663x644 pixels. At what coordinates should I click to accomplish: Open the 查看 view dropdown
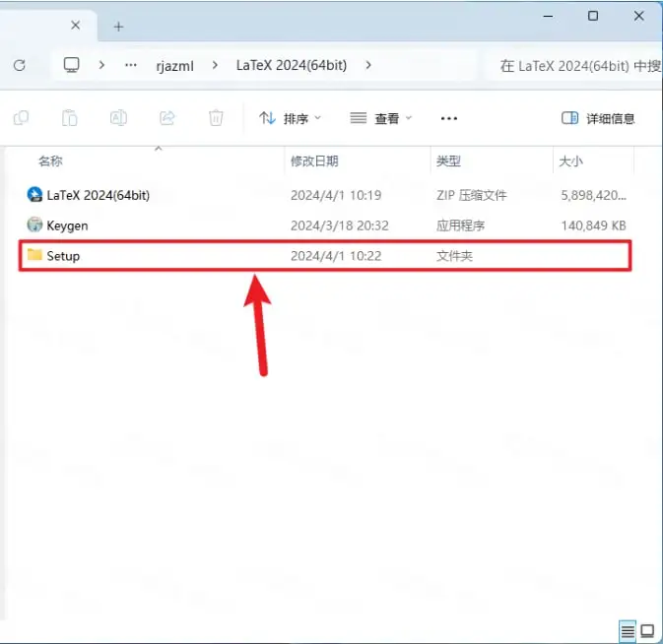(380, 118)
